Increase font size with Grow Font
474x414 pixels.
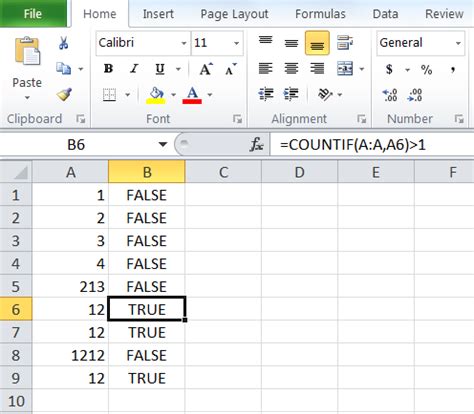point(206,69)
